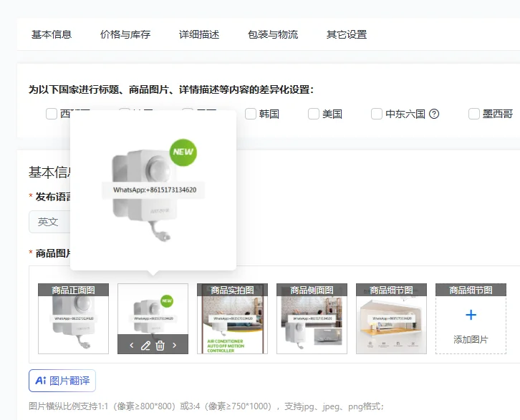Toggle the partially hidden 西班牙 checkbox
This screenshot has height=420, width=520.
(52, 114)
